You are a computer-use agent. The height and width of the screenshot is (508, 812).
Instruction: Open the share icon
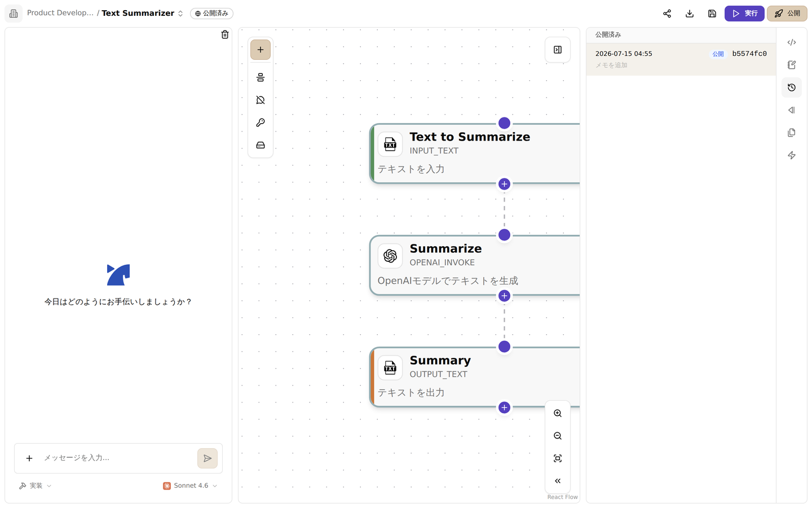[667, 14]
